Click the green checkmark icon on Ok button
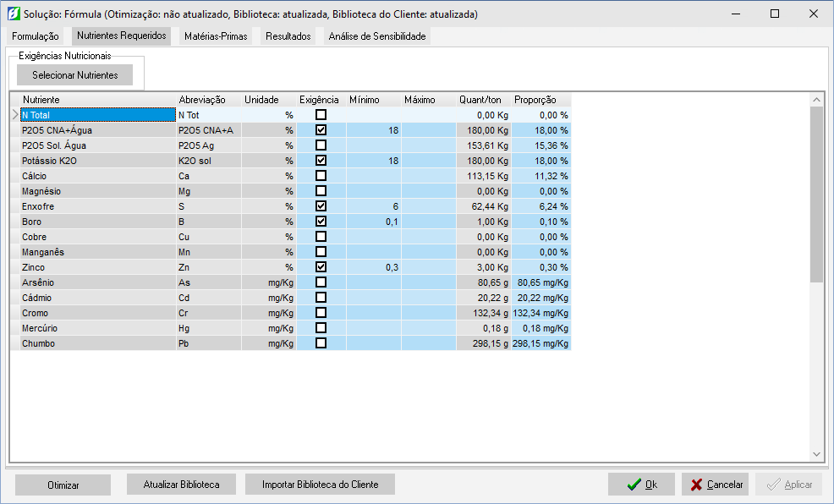Viewport: 834px width, 504px height. [634, 485]
